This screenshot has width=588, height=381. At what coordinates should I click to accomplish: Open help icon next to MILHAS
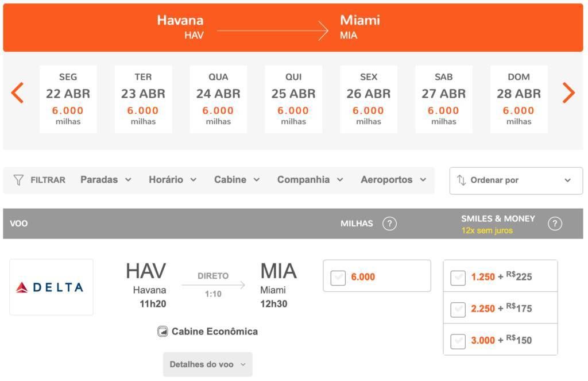click(389, 224)
